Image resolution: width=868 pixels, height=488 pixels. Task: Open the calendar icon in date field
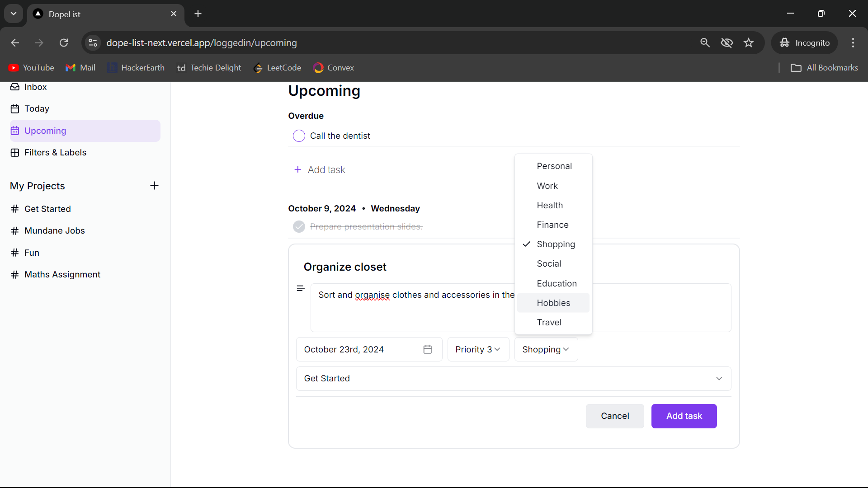click(427, 349)
